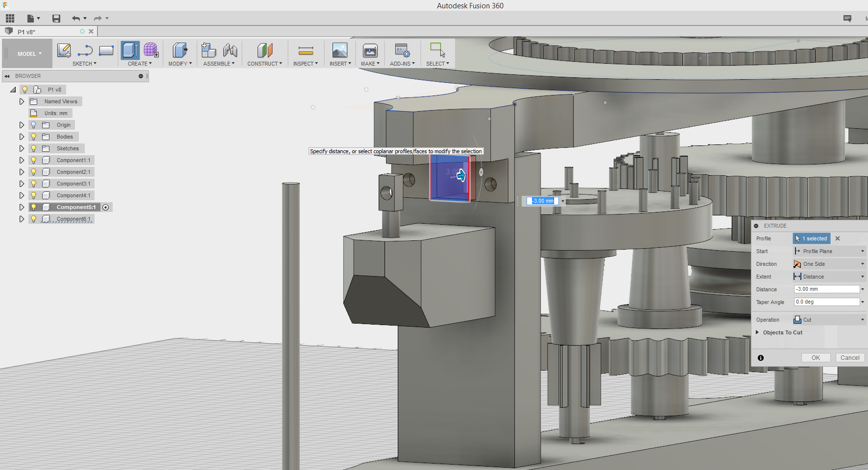
Task: Click the Undo arrow
Action: pos(76,19)
